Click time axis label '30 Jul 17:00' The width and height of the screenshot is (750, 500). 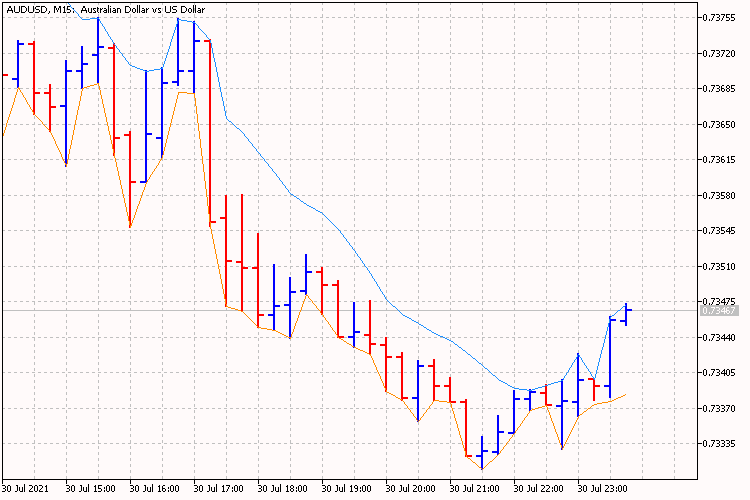(219, 489)
